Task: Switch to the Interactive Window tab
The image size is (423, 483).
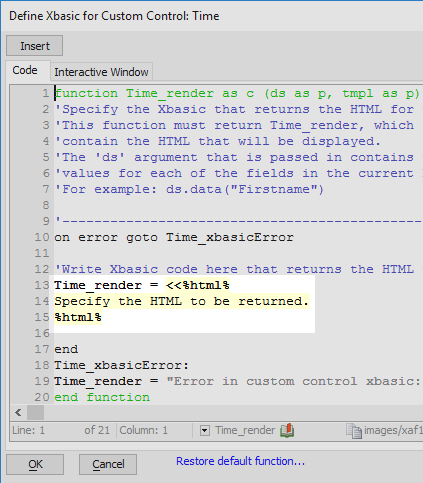Action: pyautogui.click(x=101, y=72)
